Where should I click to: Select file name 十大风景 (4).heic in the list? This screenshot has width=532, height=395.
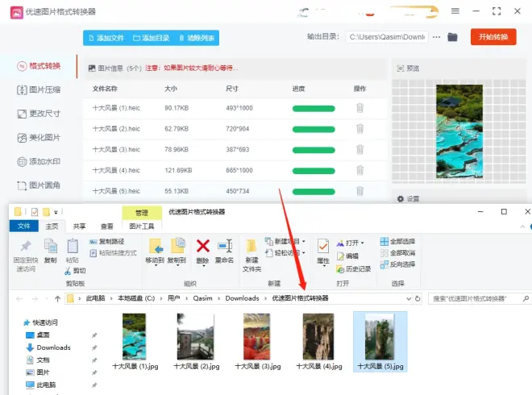click(x=116, y=170)
